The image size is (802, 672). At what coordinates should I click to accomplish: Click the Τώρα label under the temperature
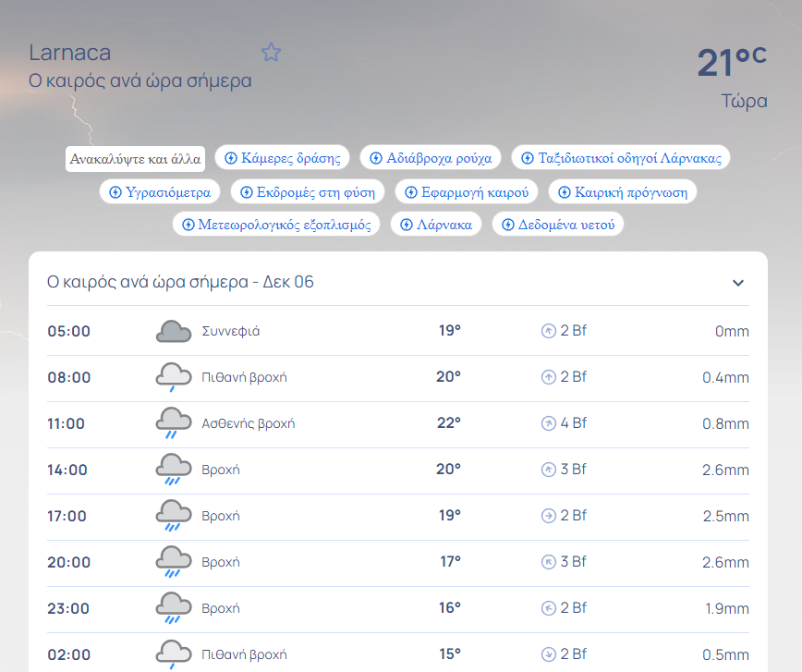(x=744, y=102)
